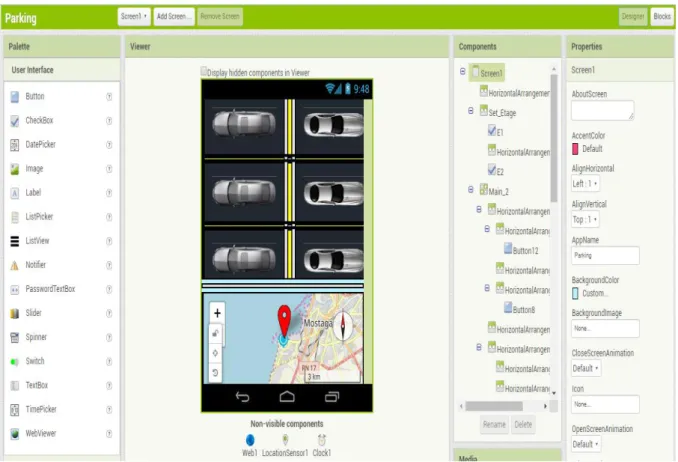Click the Remove Screen button

220,16
